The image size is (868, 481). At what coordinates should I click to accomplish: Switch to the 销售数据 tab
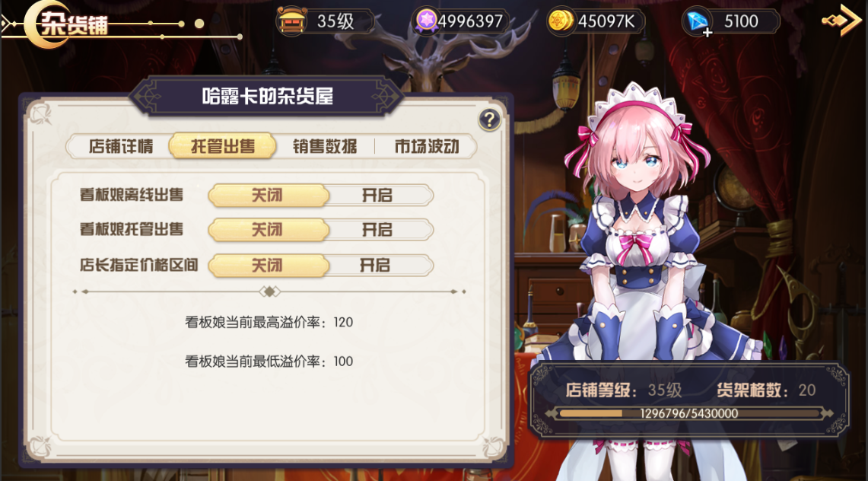click(x=325, y=147)
